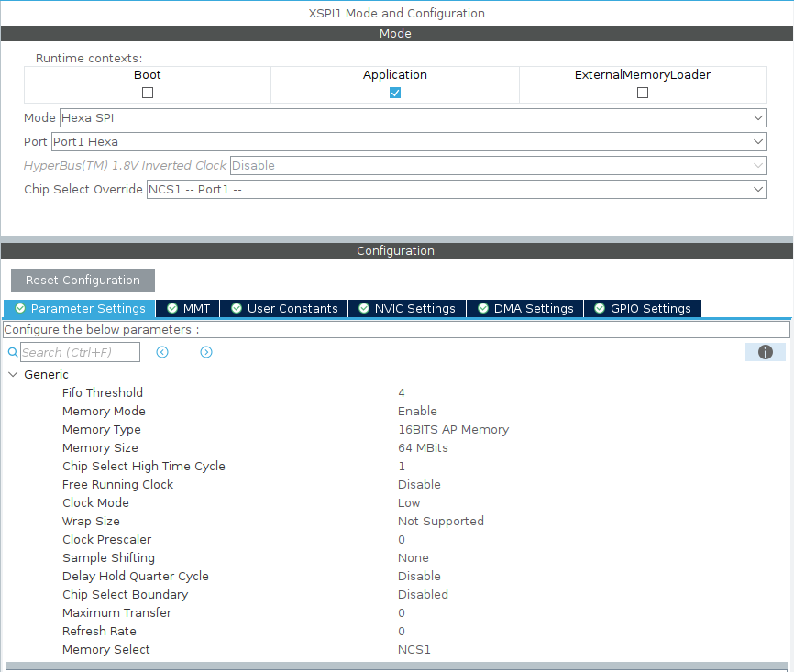Image resolution: width=794 pixels, height=672 pixels.
Task: Enable the Boot runtime context checkbox
Action: 147,92
